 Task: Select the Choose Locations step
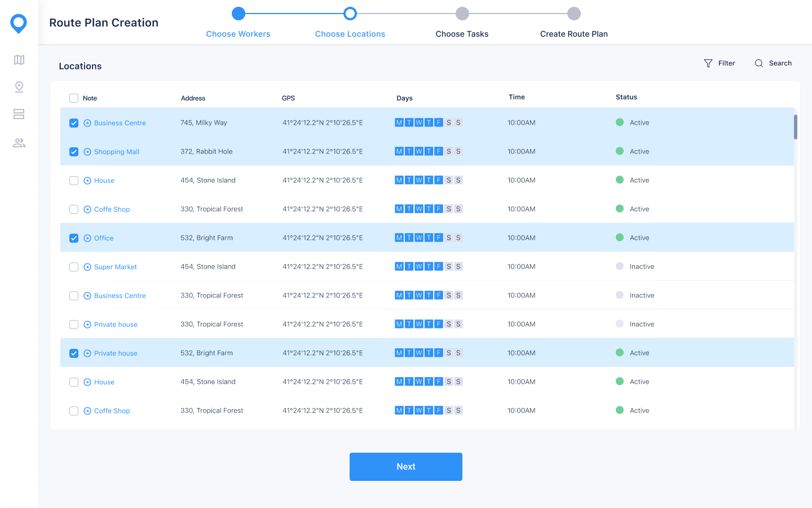coord(350,34)
